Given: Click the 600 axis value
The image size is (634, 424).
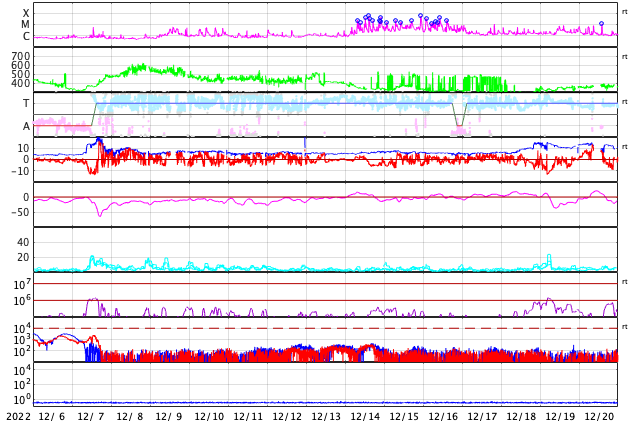Looking at the screenshot, I should [21, 65].
